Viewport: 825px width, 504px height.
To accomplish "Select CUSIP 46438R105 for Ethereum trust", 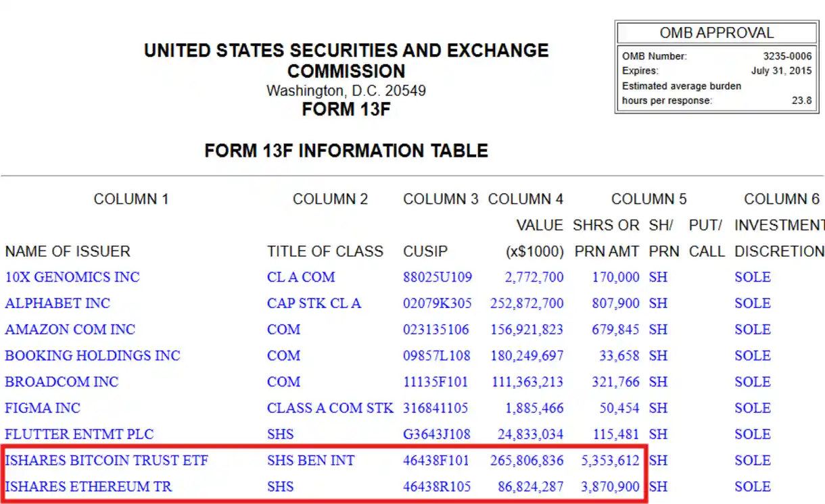I will (x=437, y=486).
